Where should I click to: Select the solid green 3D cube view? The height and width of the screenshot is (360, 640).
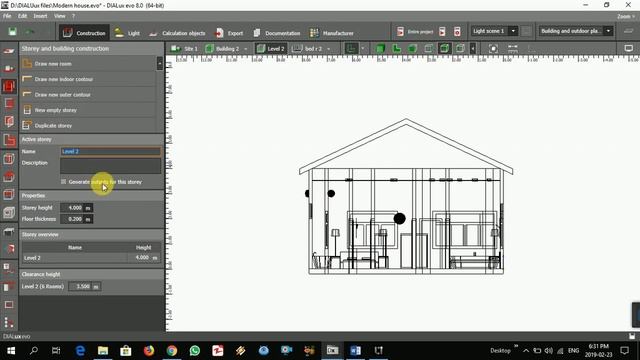point(380,49)
